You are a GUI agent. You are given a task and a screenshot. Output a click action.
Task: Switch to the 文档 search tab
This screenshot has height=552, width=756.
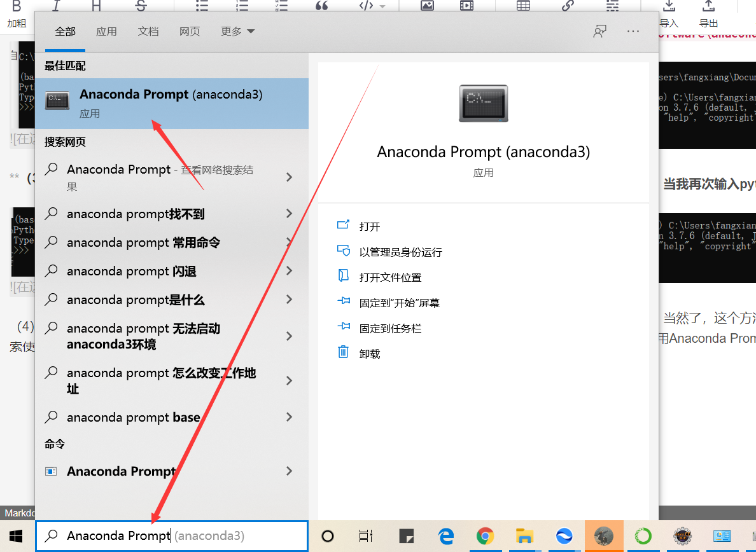point(148,32)
